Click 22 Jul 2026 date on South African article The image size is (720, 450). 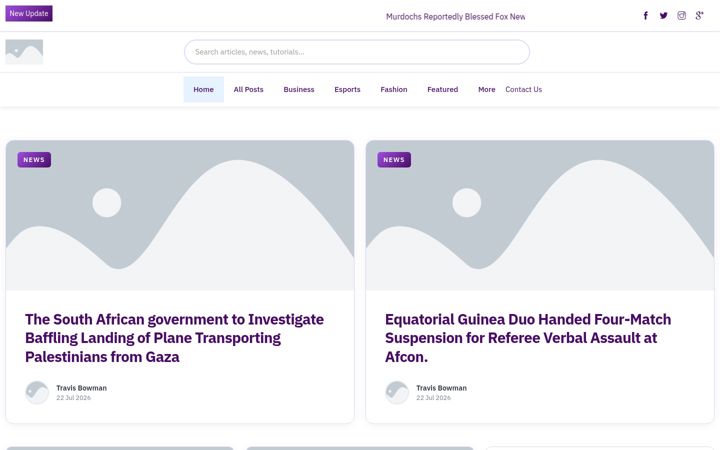73,398
